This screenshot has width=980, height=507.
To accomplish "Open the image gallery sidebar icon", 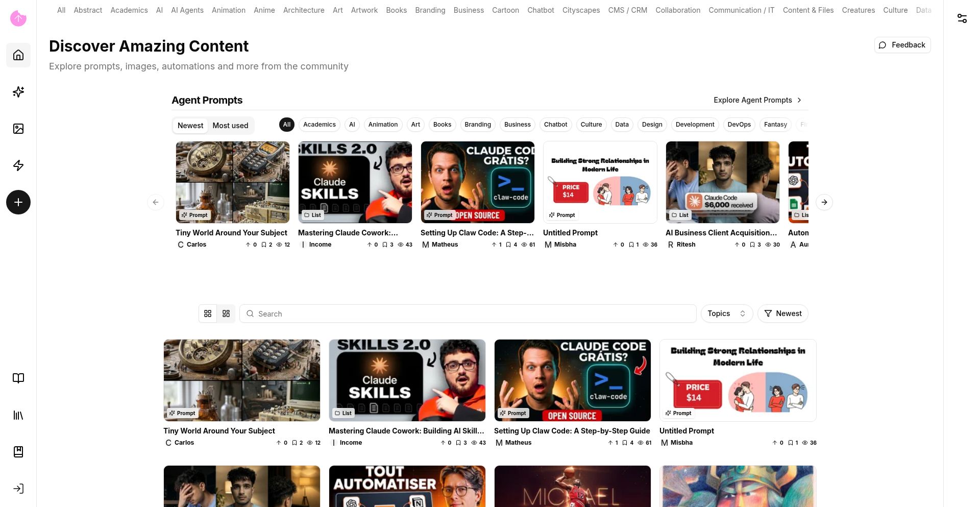I will pyautogui.click(x=18, y=129).
